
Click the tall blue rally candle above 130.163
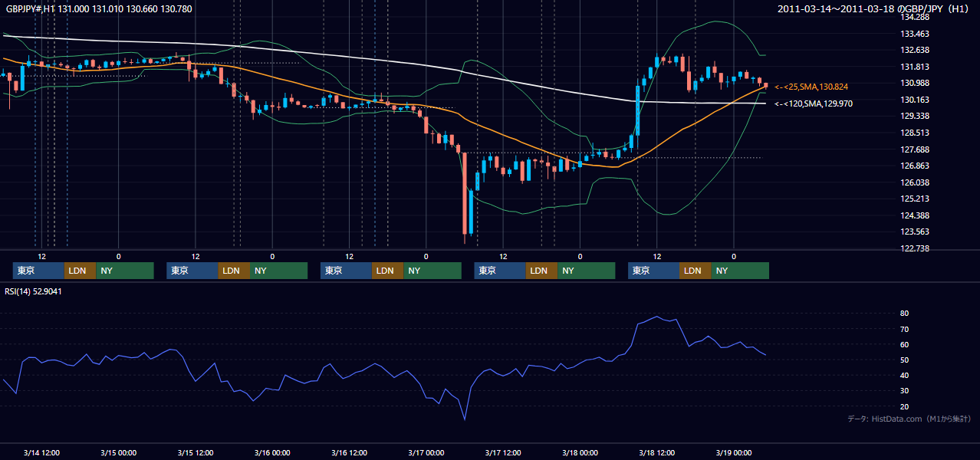[637, 110]
